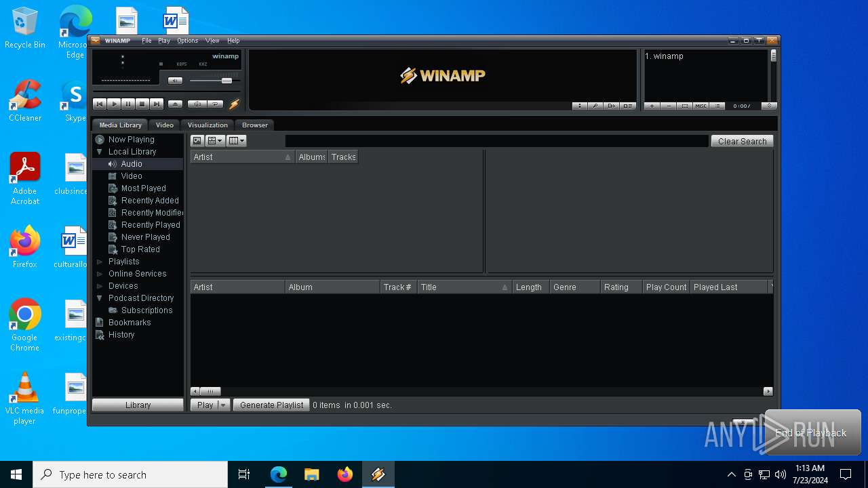Click the Clear Search button
Viewport: 868px width, 488px height.
742,141
